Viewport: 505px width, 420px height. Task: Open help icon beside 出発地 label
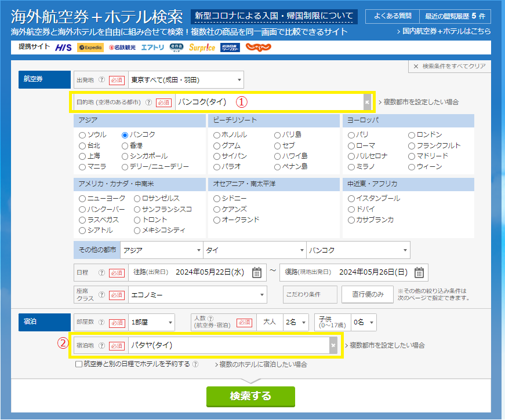102,79
